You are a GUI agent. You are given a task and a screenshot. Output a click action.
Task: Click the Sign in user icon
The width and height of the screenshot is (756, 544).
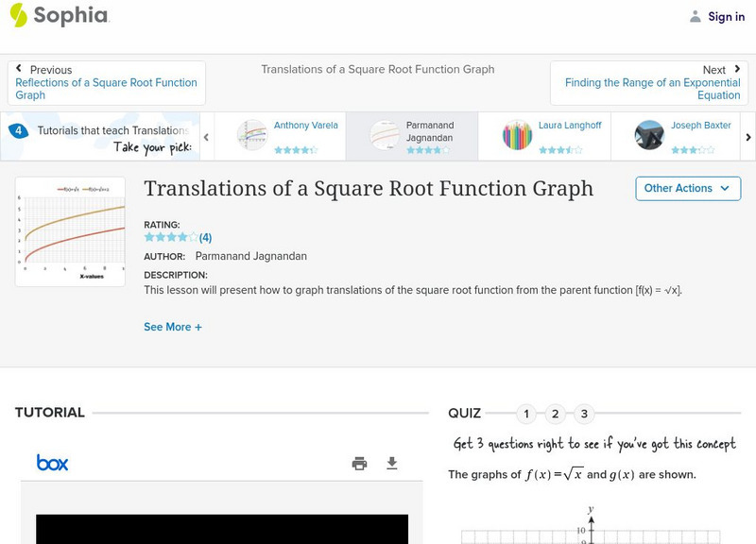(696, 16)
